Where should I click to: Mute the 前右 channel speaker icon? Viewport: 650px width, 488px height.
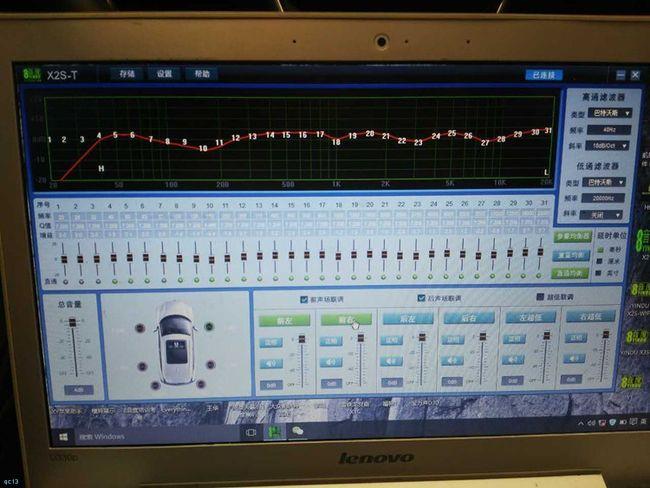pos(331,362)
